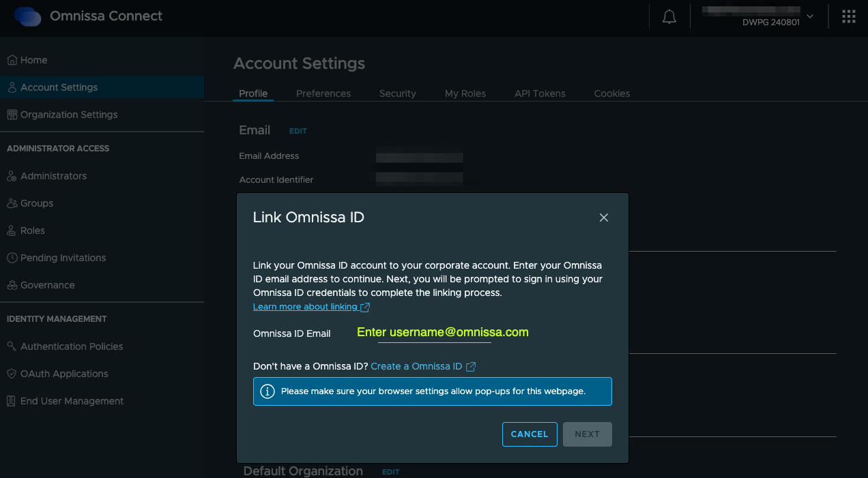This screenshot has width=868, height=478.
Task: Click the Pending Invitations clock icon
Action: pyautogui.click(x=12, y=258)
